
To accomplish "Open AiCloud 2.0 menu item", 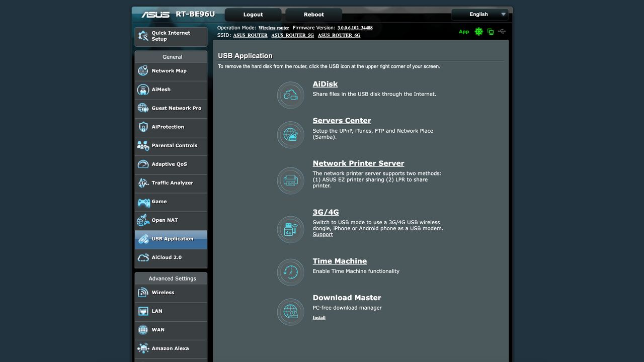I will point(171,258).
